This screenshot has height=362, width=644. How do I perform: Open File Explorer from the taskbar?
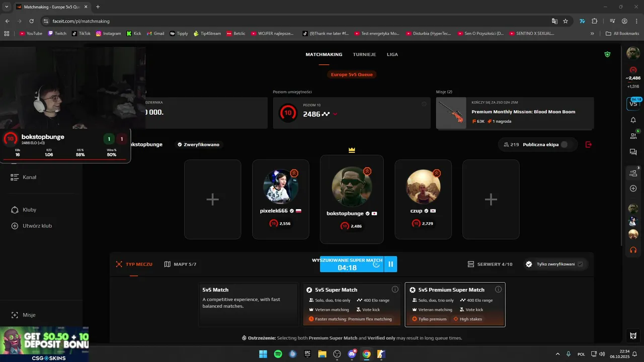coord(322,354)
